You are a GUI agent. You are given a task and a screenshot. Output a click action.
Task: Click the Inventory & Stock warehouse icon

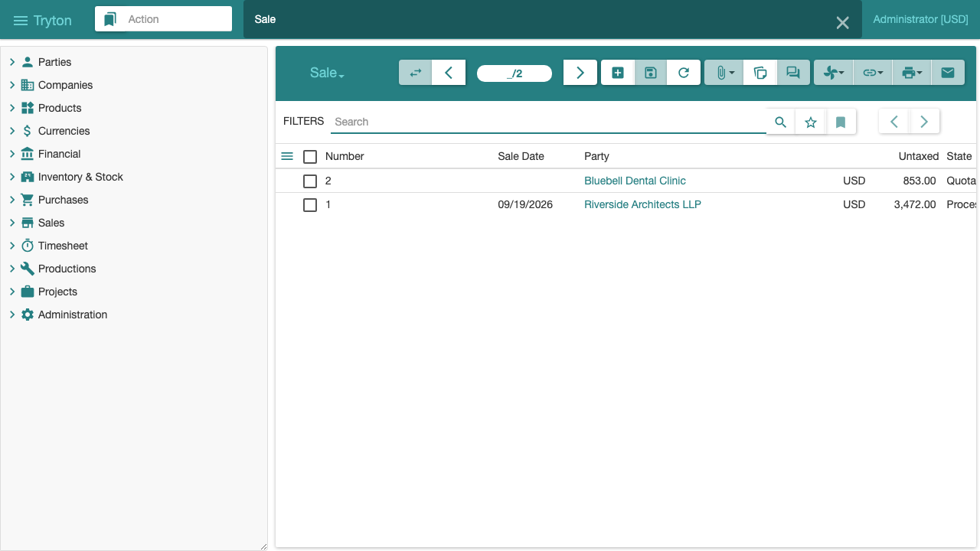pos(28,177)
